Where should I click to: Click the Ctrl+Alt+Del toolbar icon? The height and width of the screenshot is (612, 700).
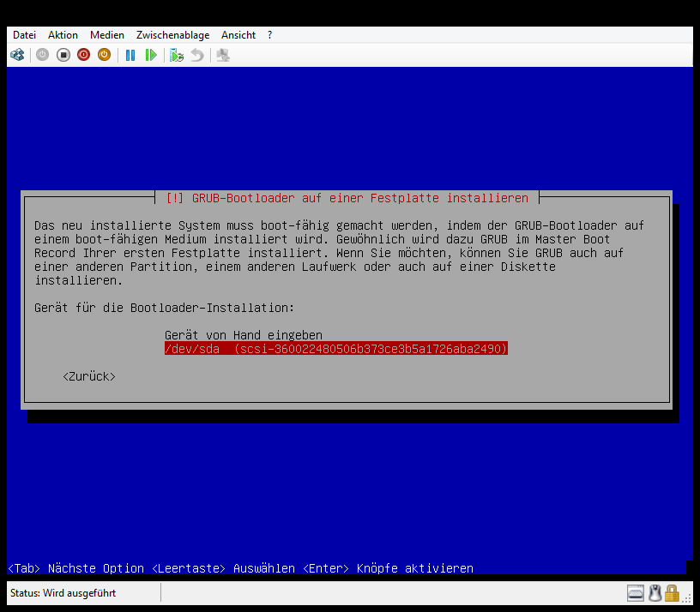click(17, 55)
